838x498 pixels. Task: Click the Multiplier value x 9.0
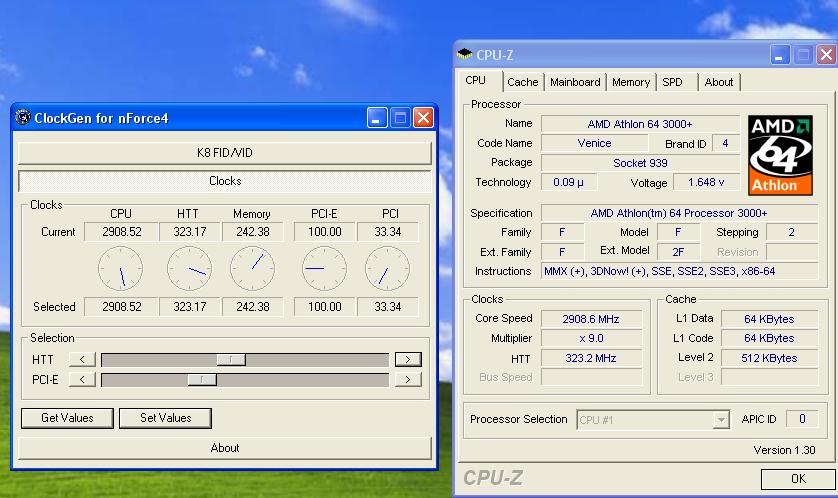tap(591, 338)
